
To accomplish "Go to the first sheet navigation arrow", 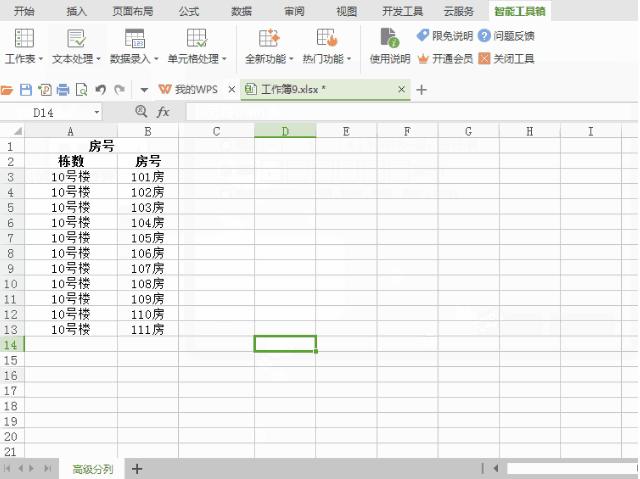I will [7, 468].
